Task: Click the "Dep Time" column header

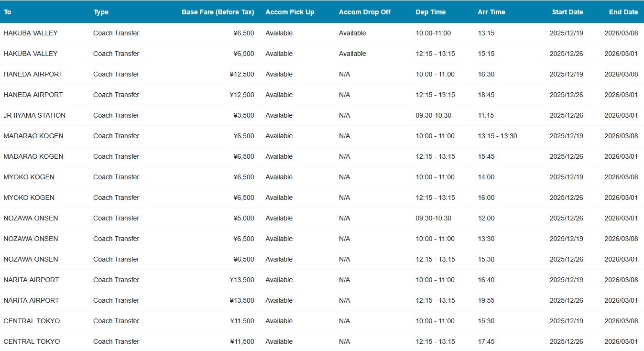Action: point(430,12)
